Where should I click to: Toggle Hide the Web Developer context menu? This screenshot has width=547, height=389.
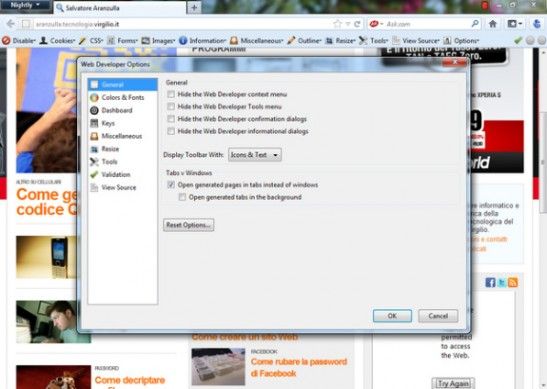point(171,94)
